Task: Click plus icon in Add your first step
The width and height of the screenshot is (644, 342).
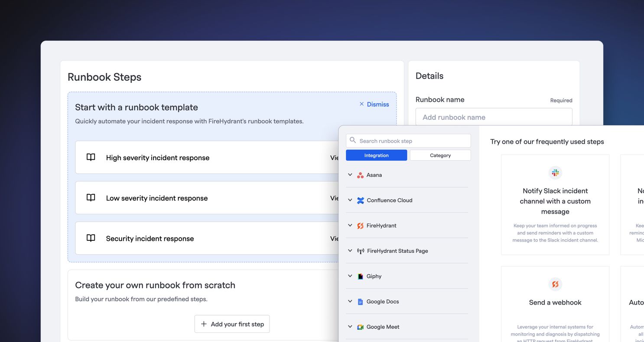Action: click(204, 324)
